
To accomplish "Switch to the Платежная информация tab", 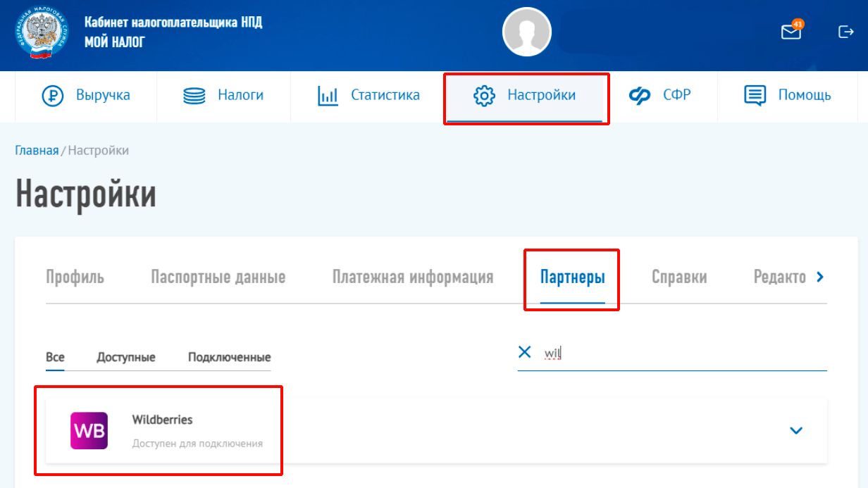I will coord(413,277).
